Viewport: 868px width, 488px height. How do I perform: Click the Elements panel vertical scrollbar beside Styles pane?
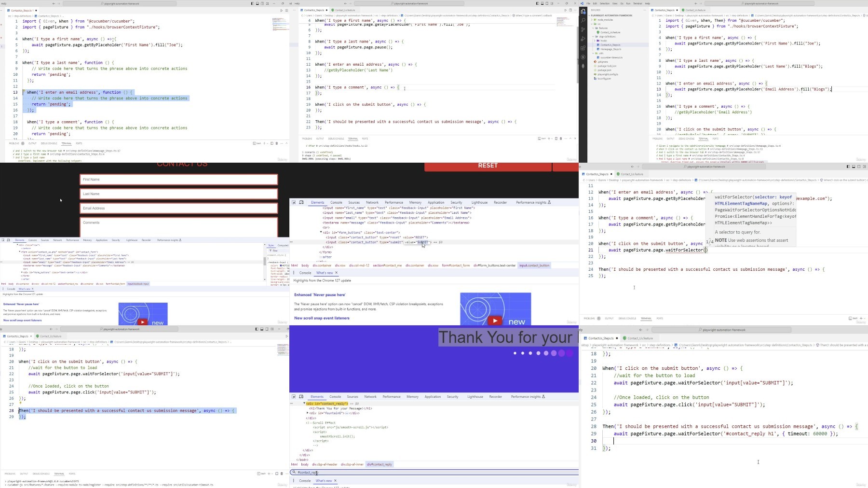pyautogui.click(x=265, y=261)
